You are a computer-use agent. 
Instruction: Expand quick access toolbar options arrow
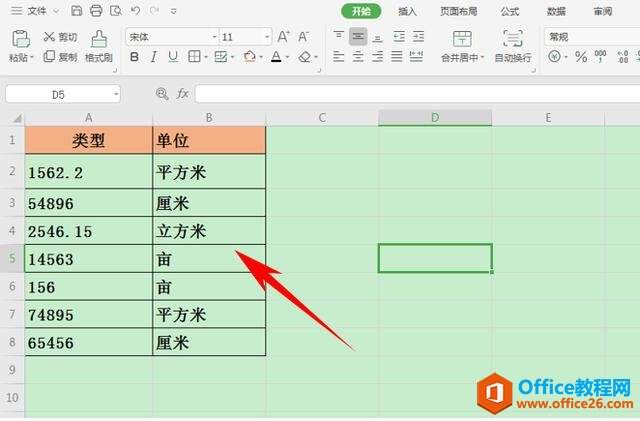click(x=173, y=11)
